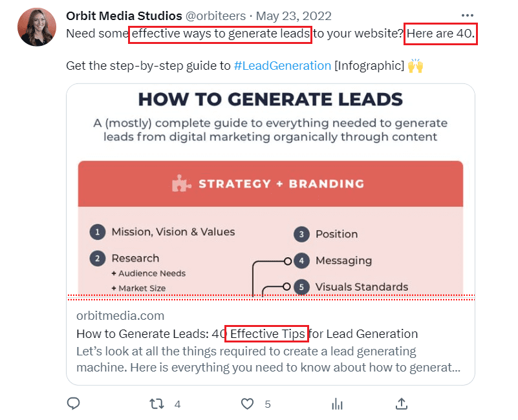518x420 pixels.
Task: Click the Strategy + Branding puzzle piece icon
Action: tap(182, 184)
